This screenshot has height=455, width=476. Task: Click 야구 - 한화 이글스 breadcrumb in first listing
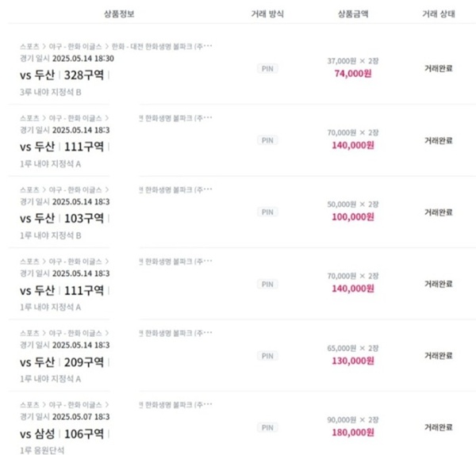point(75,47)
